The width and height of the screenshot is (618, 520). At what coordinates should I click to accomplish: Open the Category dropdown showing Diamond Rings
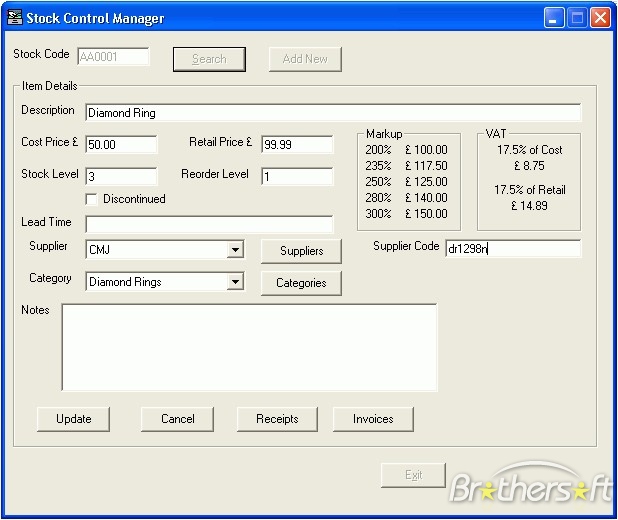(x=235, y=282)
